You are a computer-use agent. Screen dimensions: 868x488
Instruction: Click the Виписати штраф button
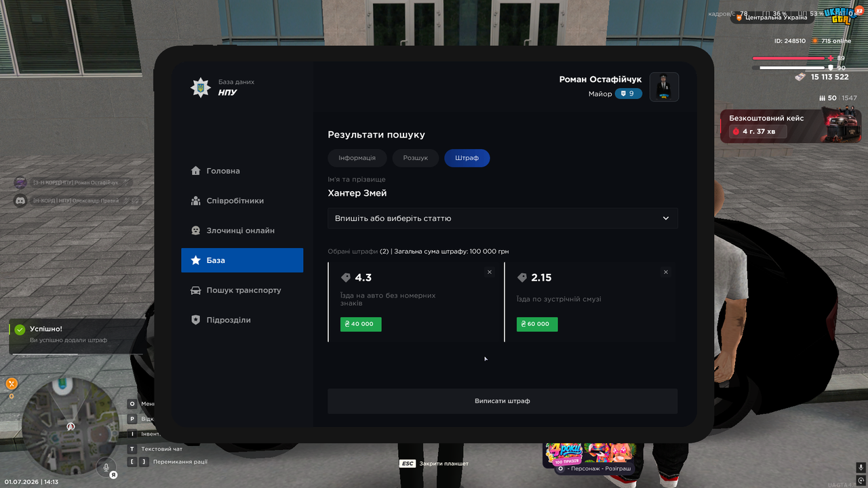pyautogui.click(x=502, y=401)
